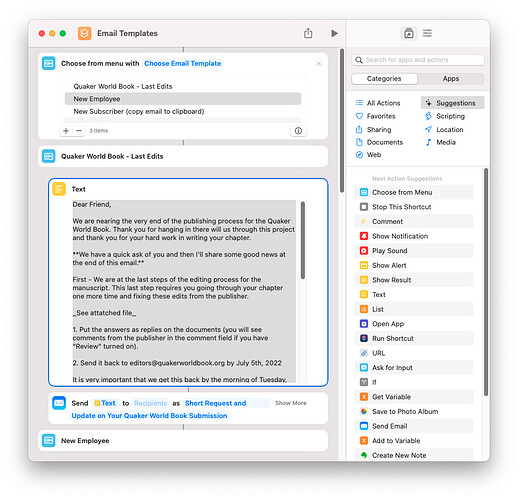Select the Favorites category
The width and height of the screenshot is (519, 500).
[376, 116]
